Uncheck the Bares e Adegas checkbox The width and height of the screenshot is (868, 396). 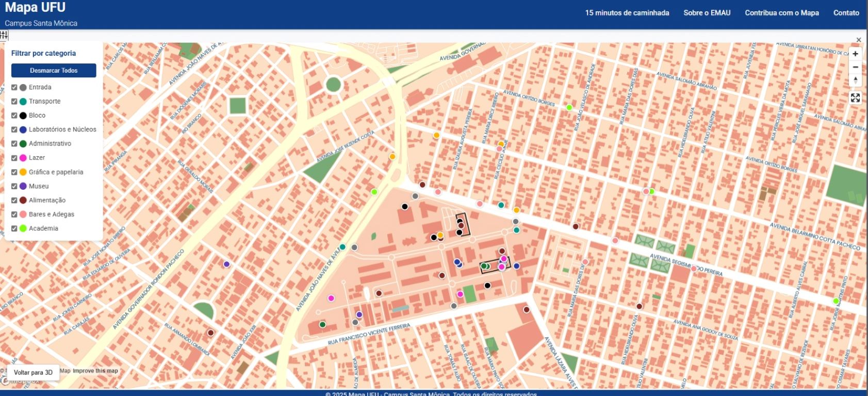pos(14,214)
